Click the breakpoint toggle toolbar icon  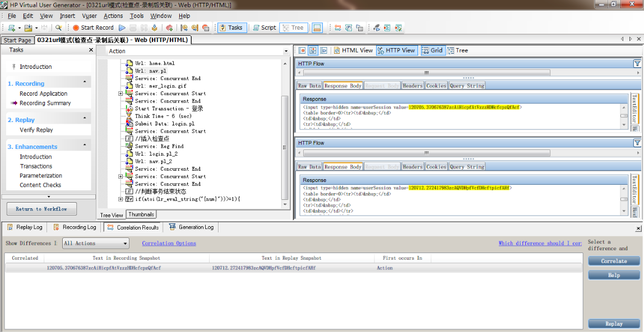point(169,28)
